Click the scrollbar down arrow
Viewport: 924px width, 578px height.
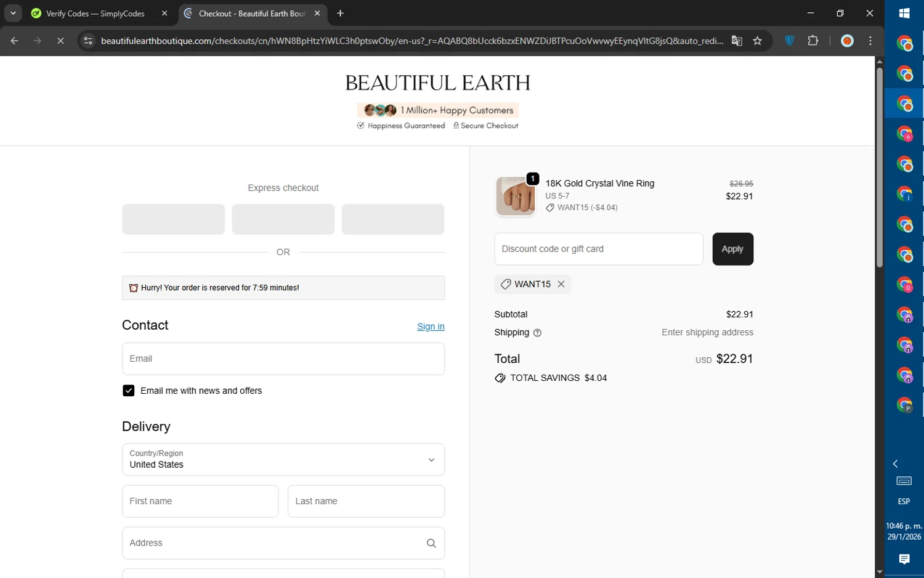[880, 572]
